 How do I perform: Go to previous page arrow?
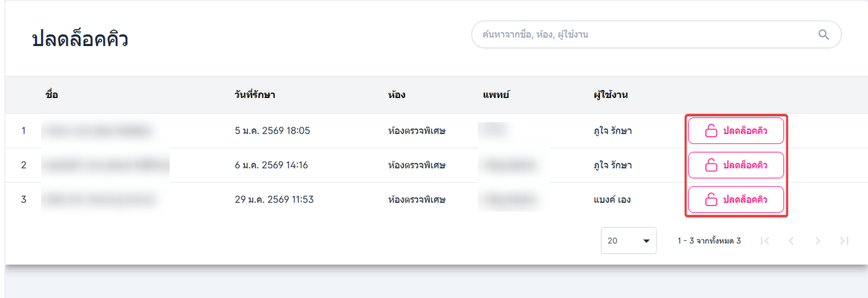(791, 241)
